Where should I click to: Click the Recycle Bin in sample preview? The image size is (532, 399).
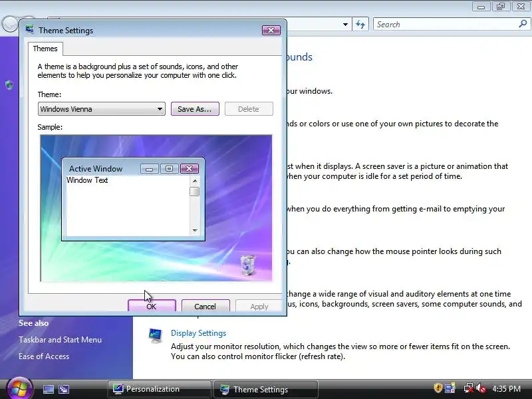247,265
